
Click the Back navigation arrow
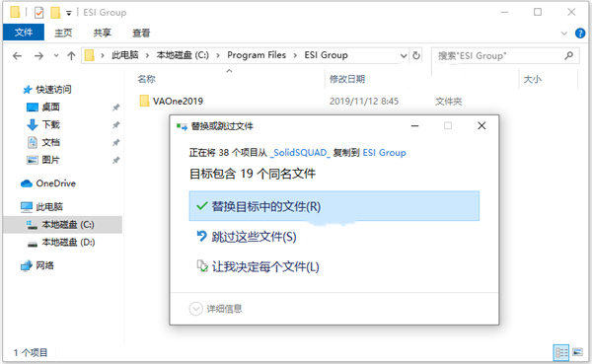[x=17, y=56]
